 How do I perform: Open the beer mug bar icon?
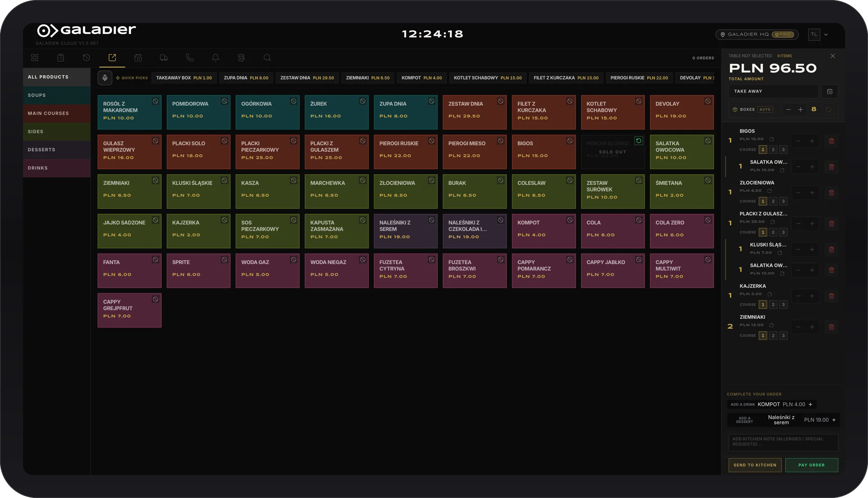coord(241,58)
